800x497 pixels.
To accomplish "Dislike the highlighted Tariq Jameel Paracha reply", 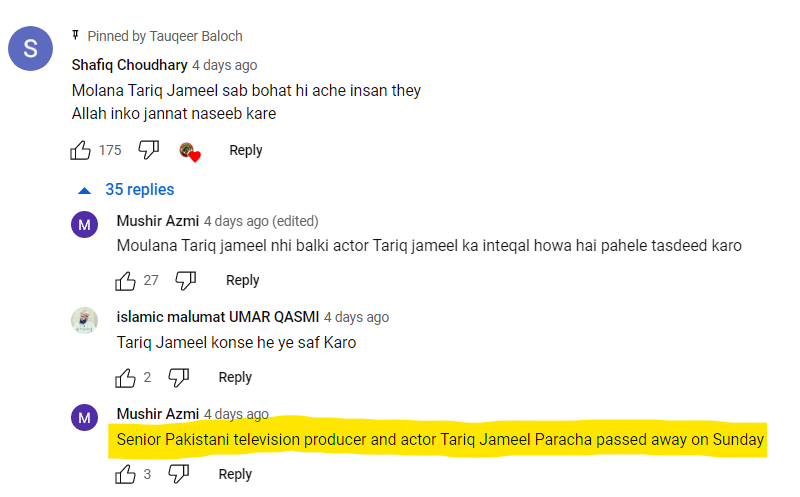I will point(178,474).
